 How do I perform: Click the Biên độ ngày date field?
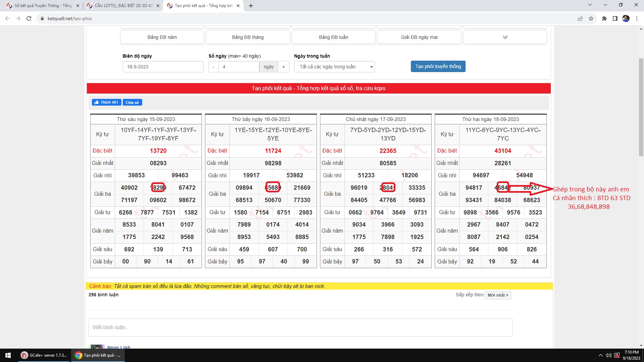(x=163, y=67)
